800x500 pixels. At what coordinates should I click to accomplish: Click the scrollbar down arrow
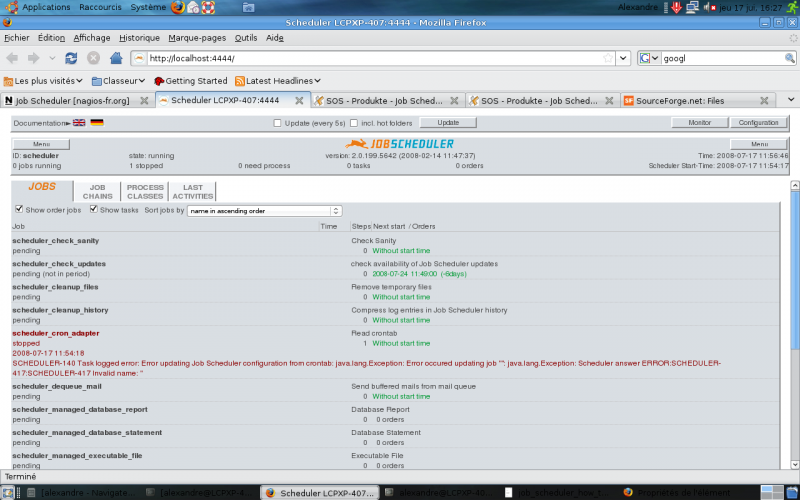click(x=794, y=465)
